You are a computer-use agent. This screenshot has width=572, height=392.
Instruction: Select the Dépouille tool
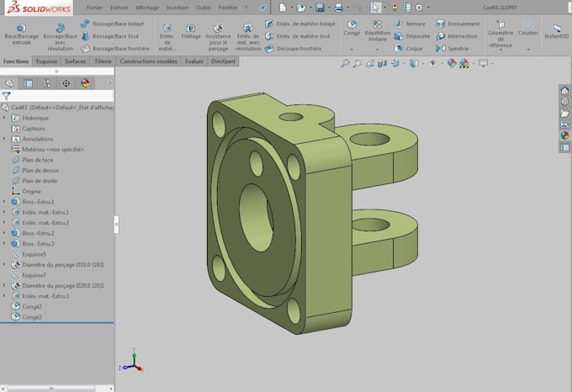pos(412,36)
